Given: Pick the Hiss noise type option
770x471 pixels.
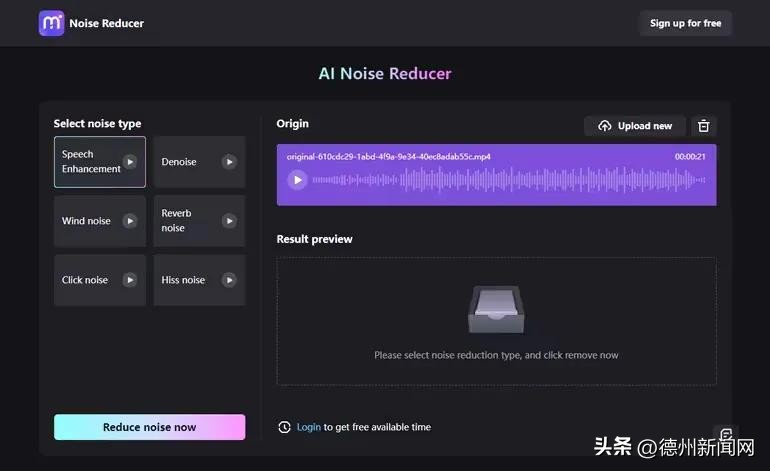Looking at the screenshot, I should coord(184,280).
